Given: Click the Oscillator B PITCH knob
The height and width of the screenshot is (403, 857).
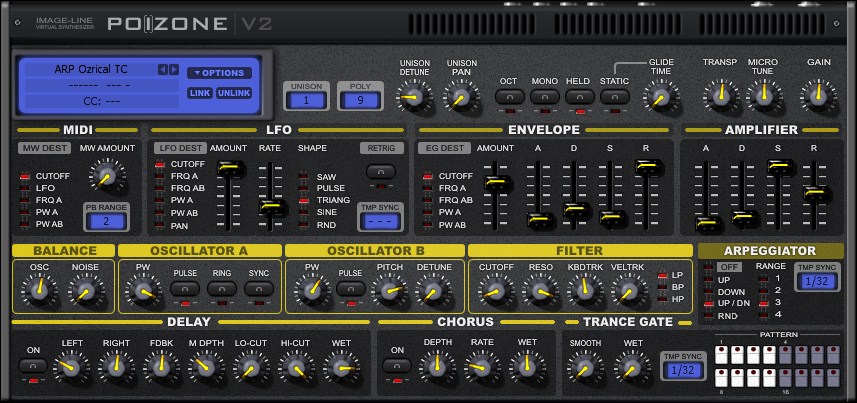Looking at the screenshot, I should click(389, 290).
